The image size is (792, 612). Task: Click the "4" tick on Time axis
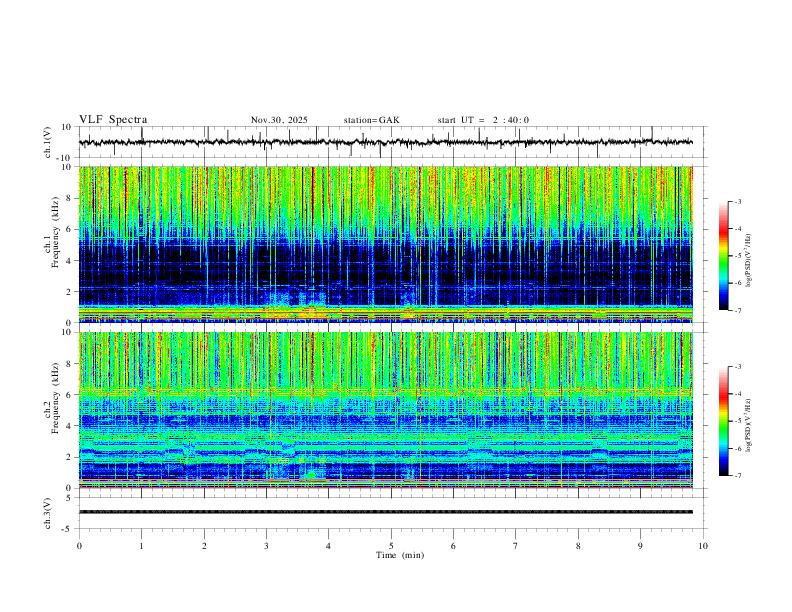[329, 546]
